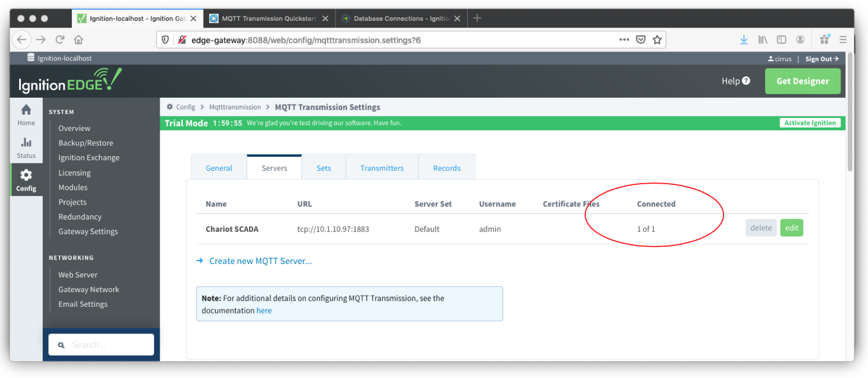Click the browser forward arrow
The width and height of the screenshot is (868, 378).
pos(40,40)
